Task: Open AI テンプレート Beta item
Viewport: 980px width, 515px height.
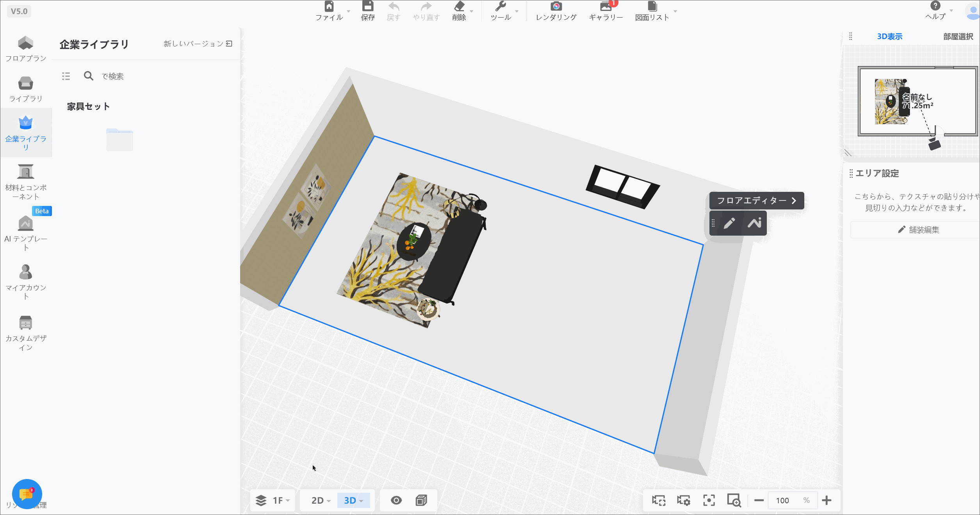Action: coord(26,233)
